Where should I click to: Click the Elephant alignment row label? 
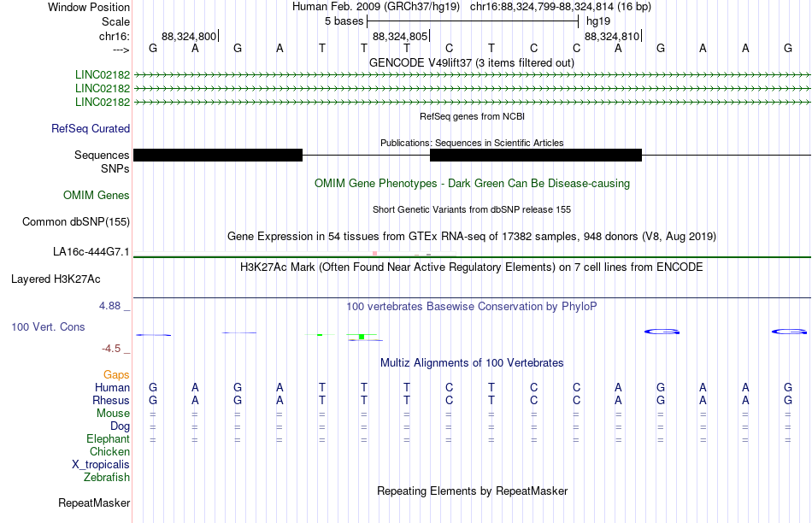coord(108,438)
